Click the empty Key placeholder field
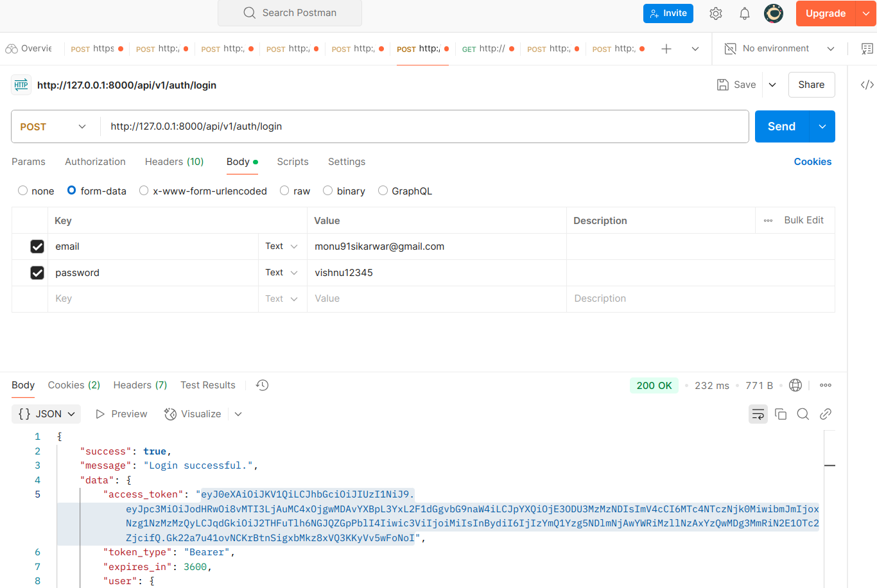This screenshot has width=877, height=588. click(153, 299)
